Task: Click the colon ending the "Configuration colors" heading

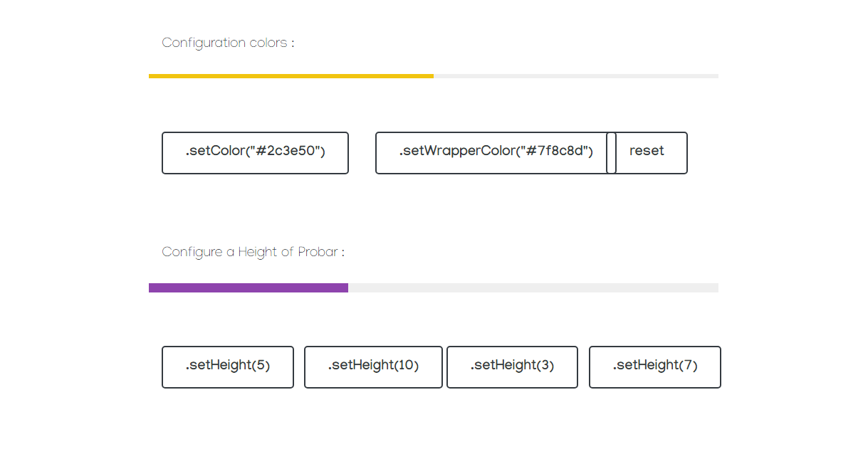Action: click(293, 43)
